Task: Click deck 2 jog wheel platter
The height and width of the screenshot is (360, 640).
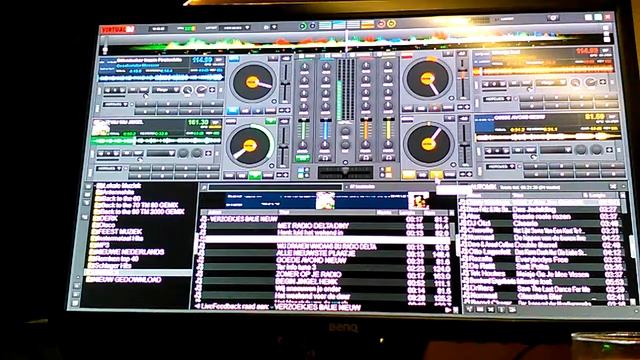Action: (x=427, y=78)
